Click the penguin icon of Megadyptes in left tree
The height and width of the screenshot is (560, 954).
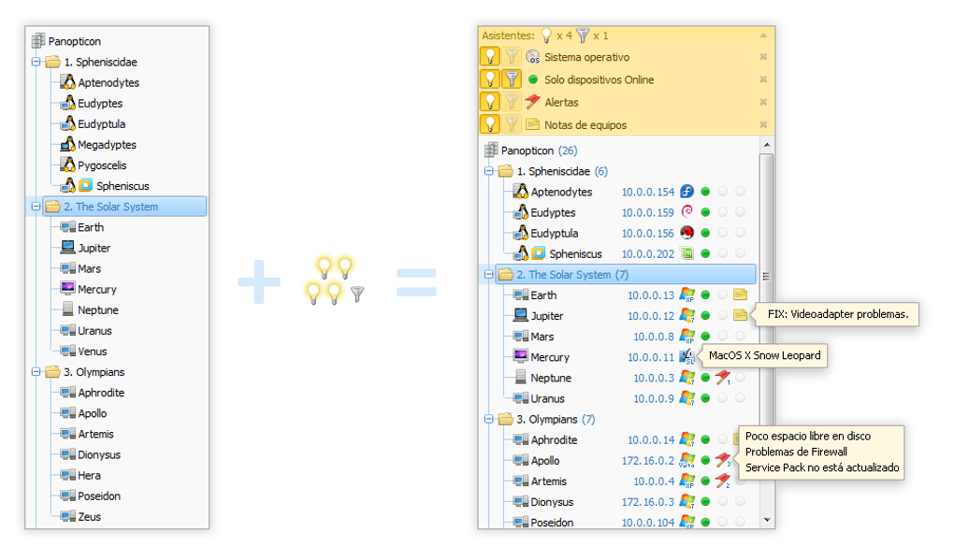pos(67,145)
